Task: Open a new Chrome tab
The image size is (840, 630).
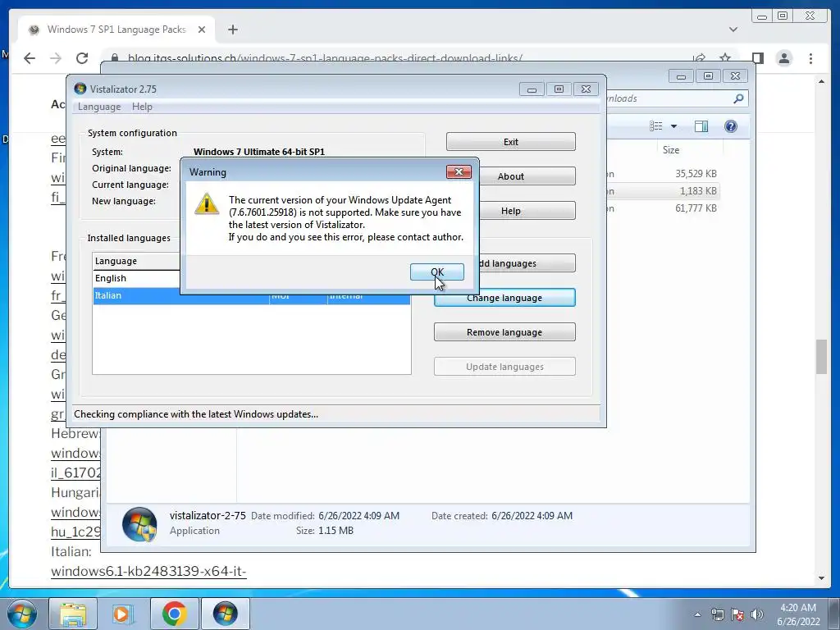Action: coord(232,30)
